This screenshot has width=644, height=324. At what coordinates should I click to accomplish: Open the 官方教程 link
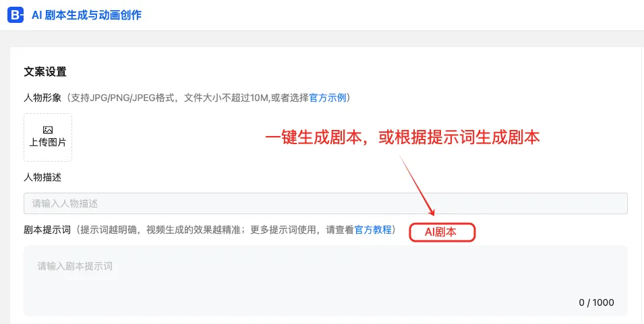(x=373, y=230)
